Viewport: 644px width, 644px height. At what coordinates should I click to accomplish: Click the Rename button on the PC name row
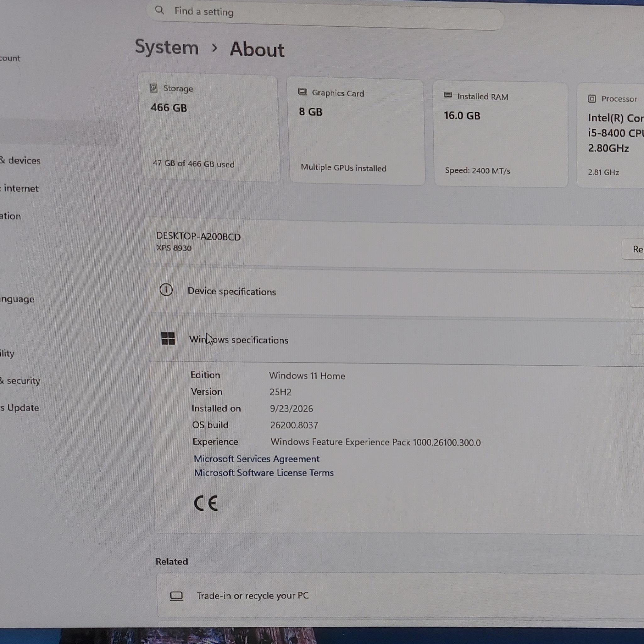tap(633, 249)
